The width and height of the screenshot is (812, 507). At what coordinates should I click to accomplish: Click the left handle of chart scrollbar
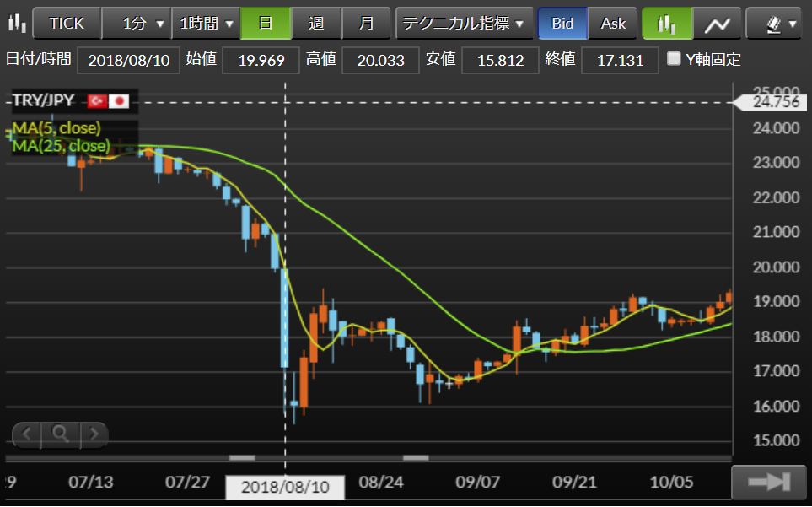pos(242,458)
